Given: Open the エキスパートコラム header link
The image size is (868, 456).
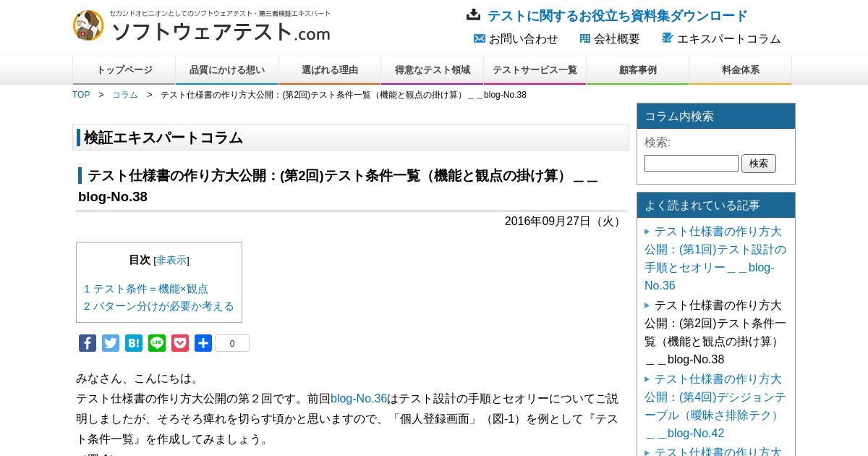Looking at the screenshot, I should coord(729,39).
